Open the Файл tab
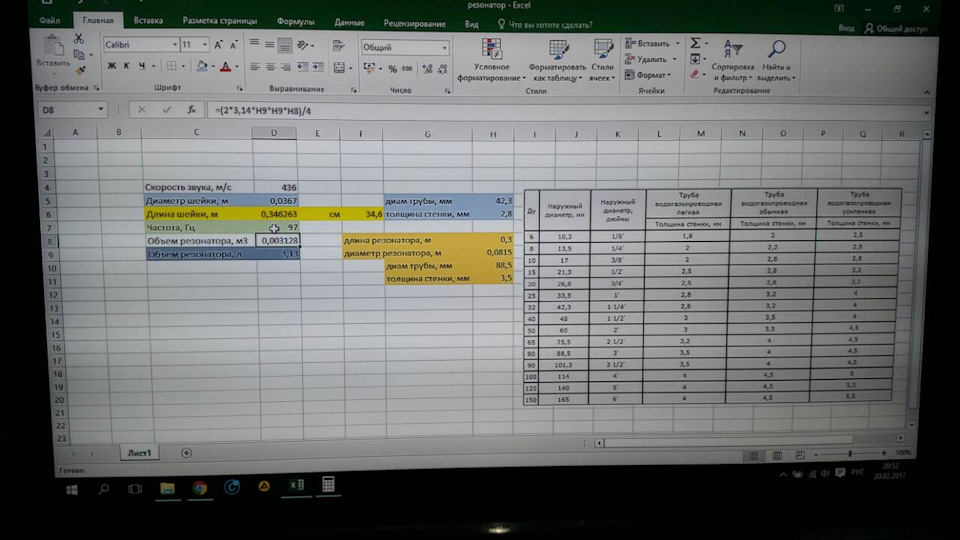Image resolution: width=960 pixels, height=540 pixels. tap(49, 20)
